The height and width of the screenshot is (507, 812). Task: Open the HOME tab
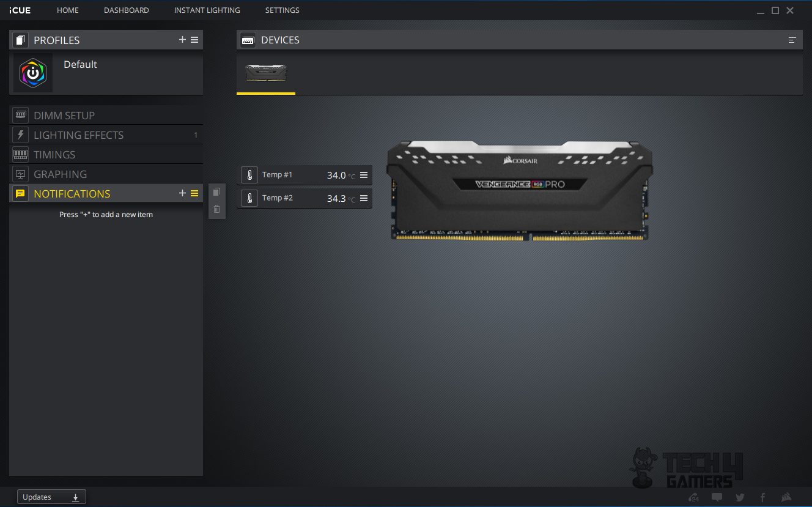tap(68, 10)
